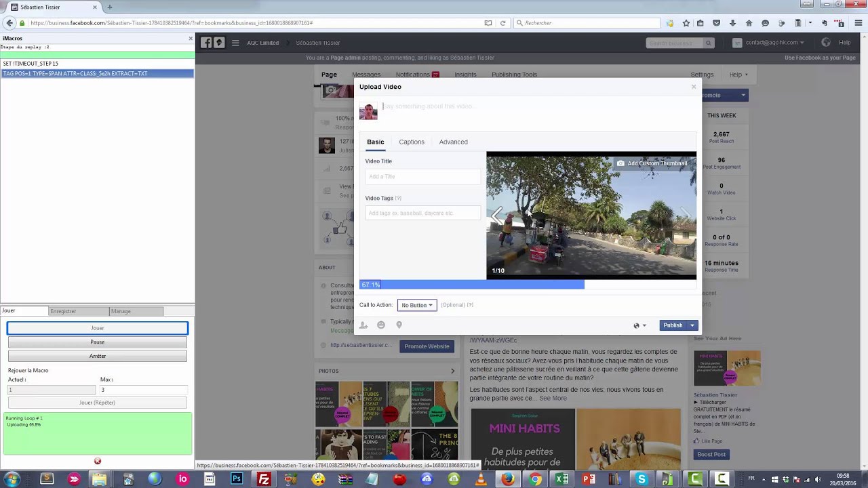Click the Max loop value field
The width and height of the screenshot is (868, 488).
click(143, 390)
